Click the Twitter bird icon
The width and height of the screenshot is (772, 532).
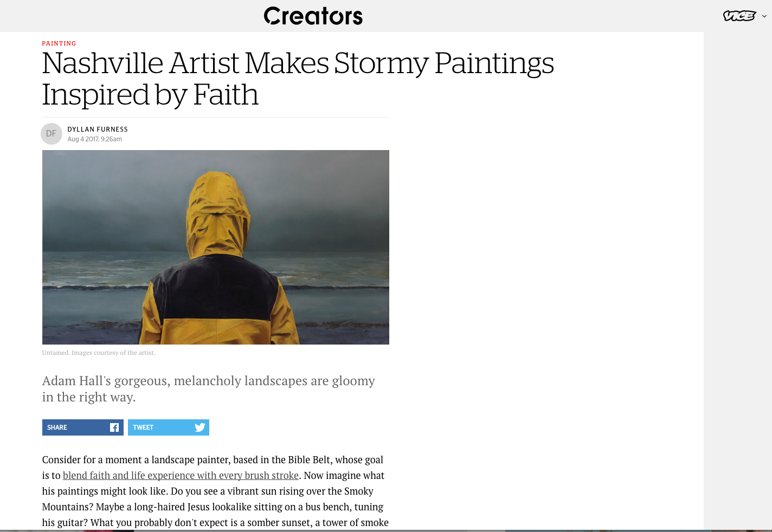pos(200,427)
